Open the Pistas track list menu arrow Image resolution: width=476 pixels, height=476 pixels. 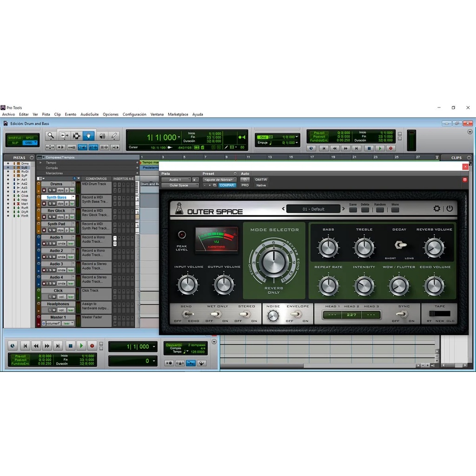point(32,158)
